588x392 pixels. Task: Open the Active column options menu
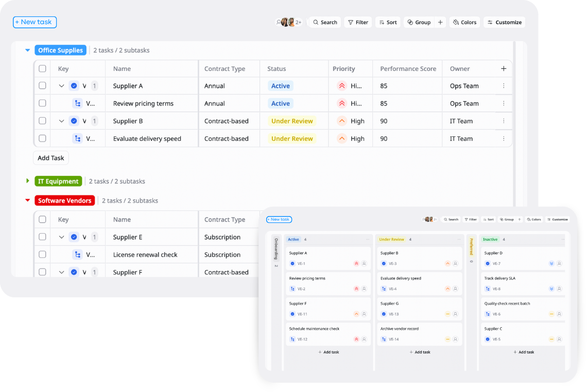point(368,239)
